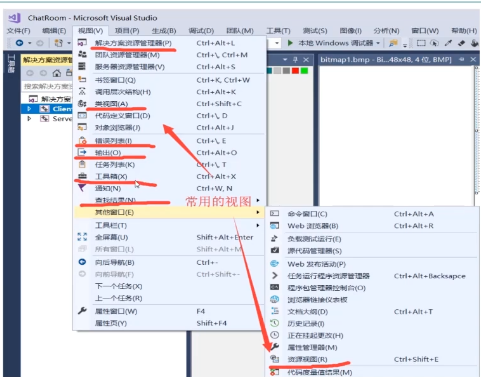Pin the colors panel with pushpin
The height and width of the screenshot is (377, 481).
point(295,59)
